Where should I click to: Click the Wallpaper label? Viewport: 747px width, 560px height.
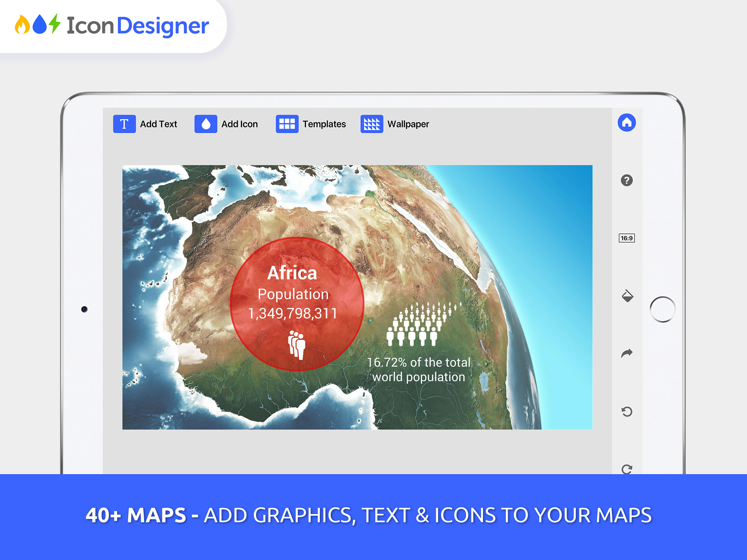coord(408,124)
